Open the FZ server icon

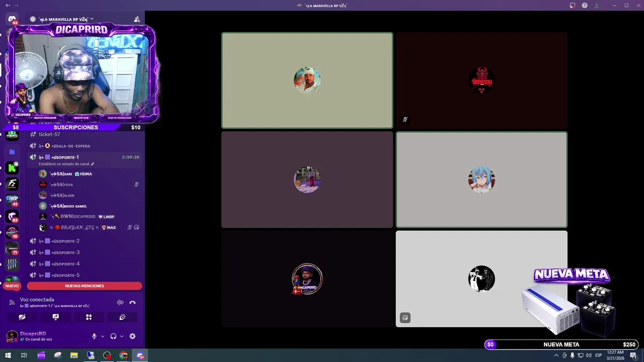coord(12,184)
